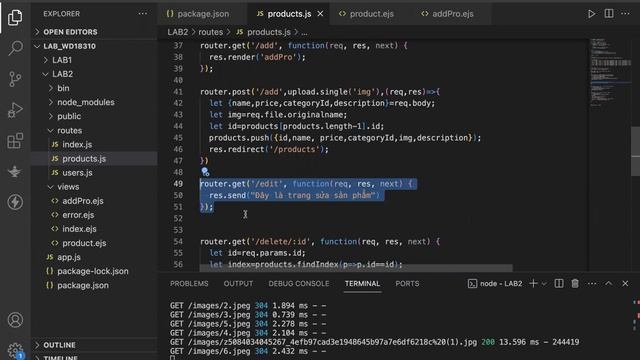
Task: Open product.ejs in file tree
Action: point(94,243)
